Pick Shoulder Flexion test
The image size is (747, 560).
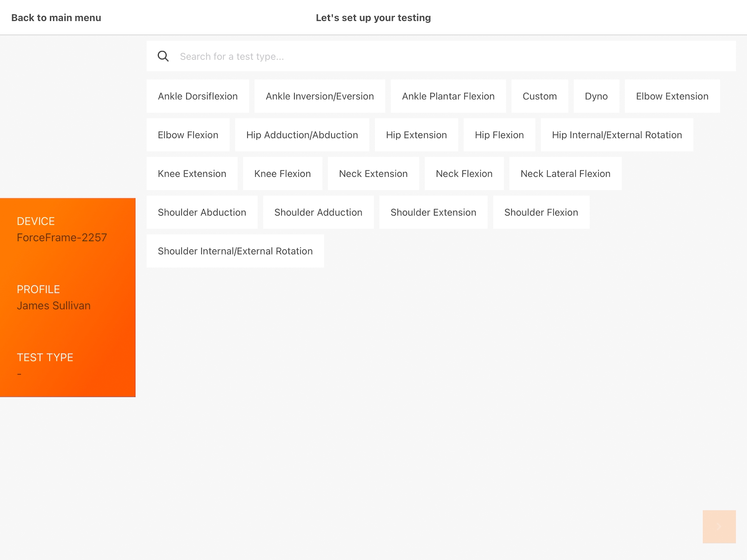tap(541, 212)
